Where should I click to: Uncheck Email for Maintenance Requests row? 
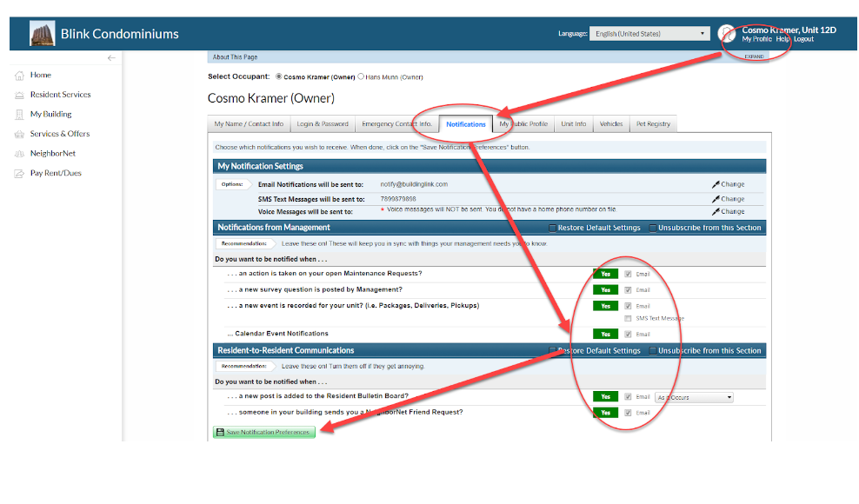click(628, 274)
